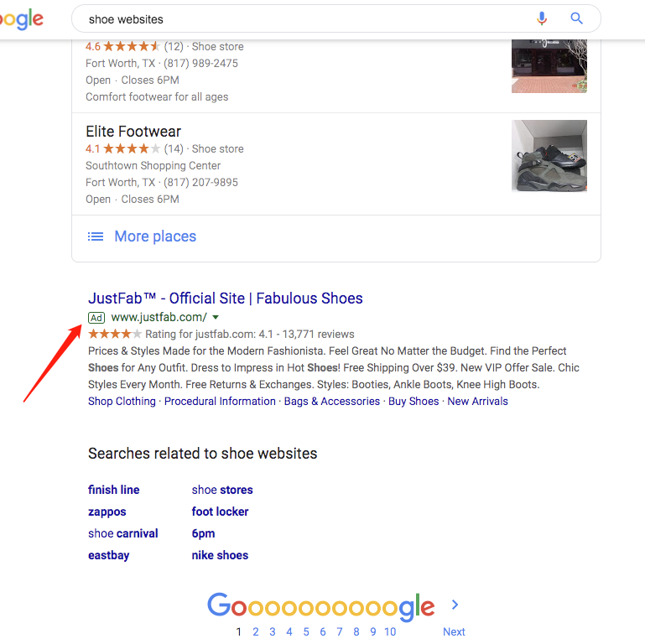Open the Elite Footwear listing
This screenshot has height=644, width=645.
133,132
